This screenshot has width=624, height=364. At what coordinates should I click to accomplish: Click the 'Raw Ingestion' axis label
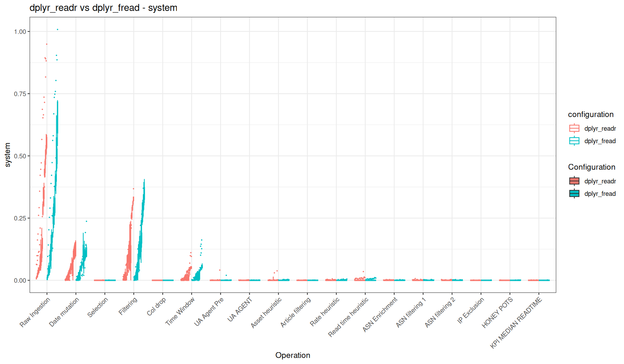(x=35, y=312)
